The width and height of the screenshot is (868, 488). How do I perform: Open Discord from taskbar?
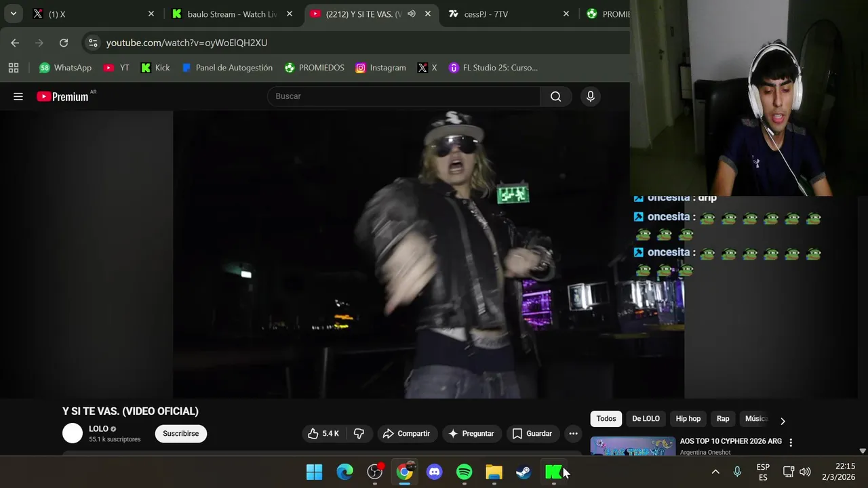click(x=435, y=472)
